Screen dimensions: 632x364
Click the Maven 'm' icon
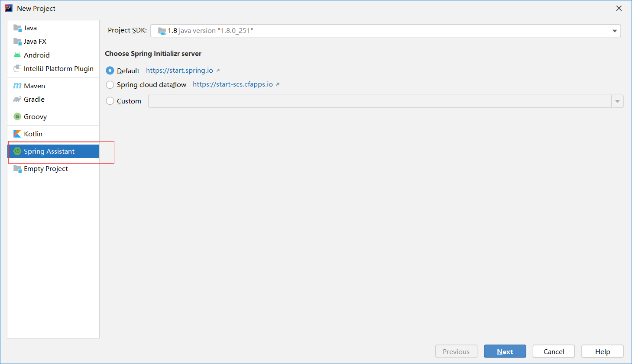[x=17, y=86]
